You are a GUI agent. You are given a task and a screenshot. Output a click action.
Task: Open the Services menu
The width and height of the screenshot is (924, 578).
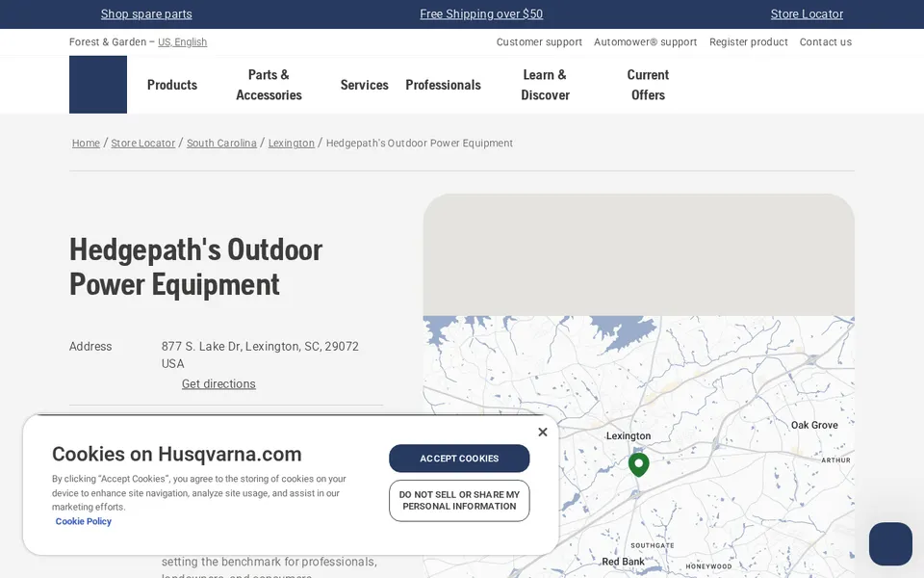pos(364,85)
